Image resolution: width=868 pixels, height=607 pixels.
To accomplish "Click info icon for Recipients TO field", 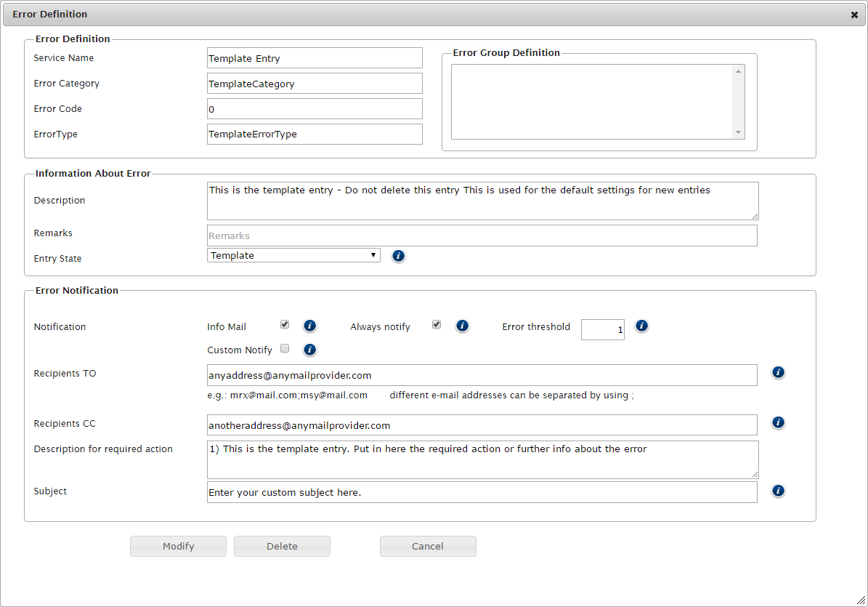I will point(778,372).
